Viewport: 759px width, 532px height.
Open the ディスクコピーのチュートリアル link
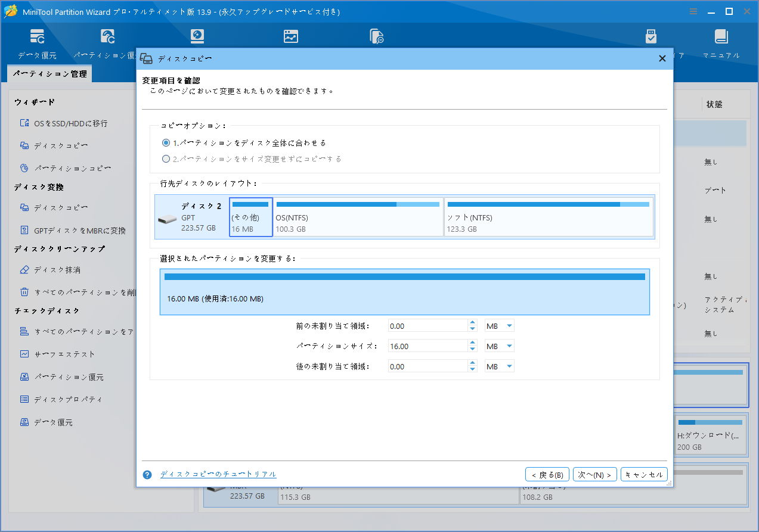point(218,474)
